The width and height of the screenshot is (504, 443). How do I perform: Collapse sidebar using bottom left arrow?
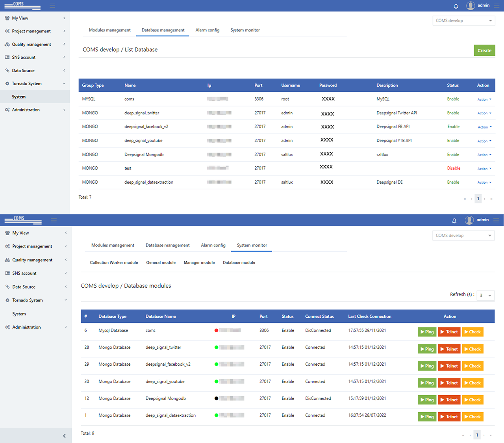64,436
